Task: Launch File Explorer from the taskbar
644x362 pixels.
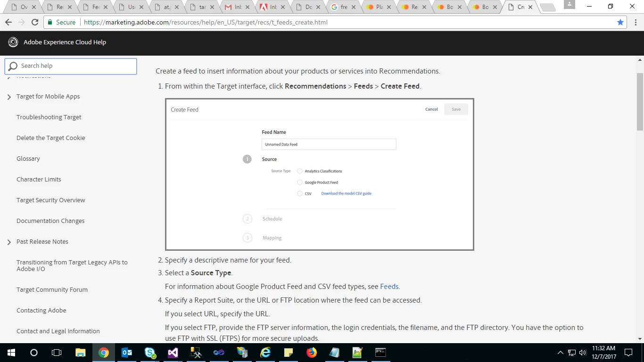Action: tap(81, 353)
